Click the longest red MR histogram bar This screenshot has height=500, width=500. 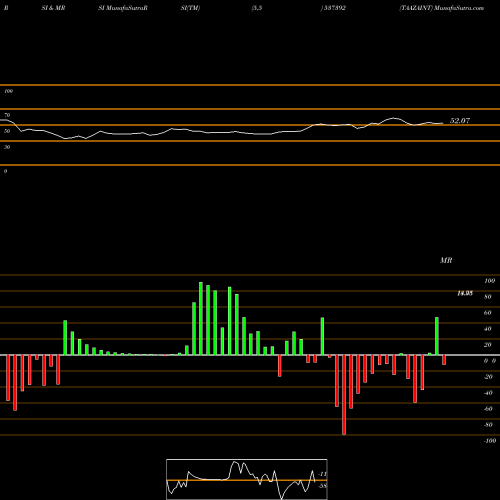(344, 395)
